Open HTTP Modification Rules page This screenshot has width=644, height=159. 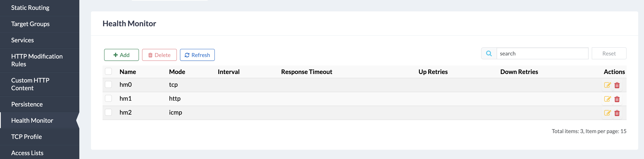(37, 60)
